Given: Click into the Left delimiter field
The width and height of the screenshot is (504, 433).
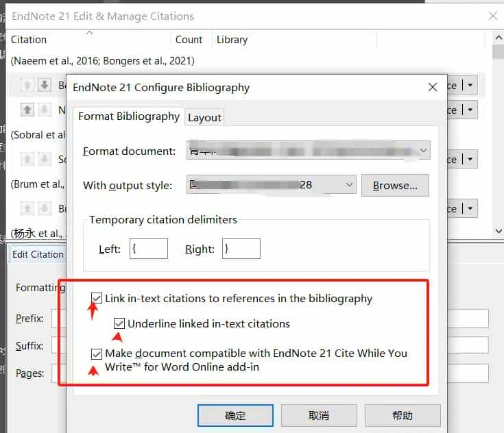Looking at the screenshot, I should click(149, 249).
